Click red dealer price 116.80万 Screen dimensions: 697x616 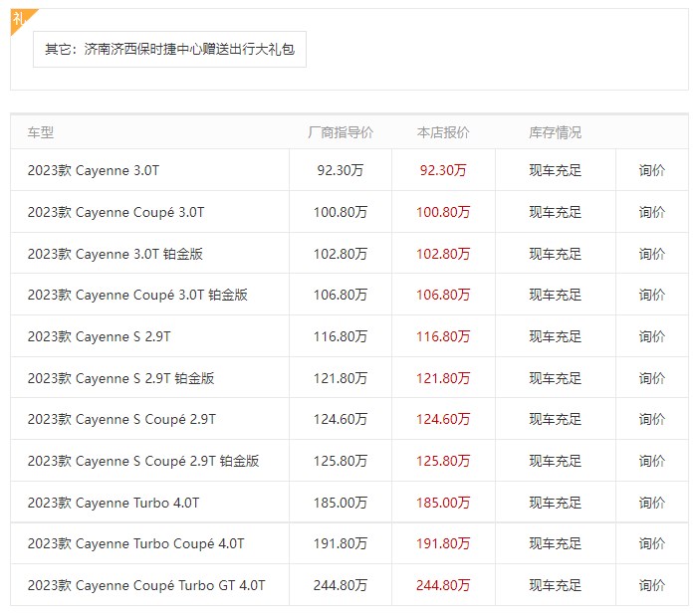(x=443, y=336)
